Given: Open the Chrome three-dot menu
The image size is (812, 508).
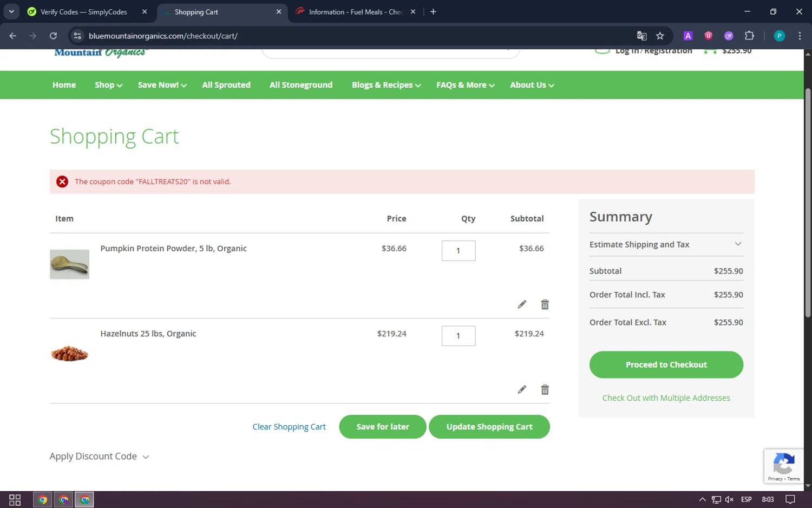Looking at the screenshot, I should click(x=800, y=36).
